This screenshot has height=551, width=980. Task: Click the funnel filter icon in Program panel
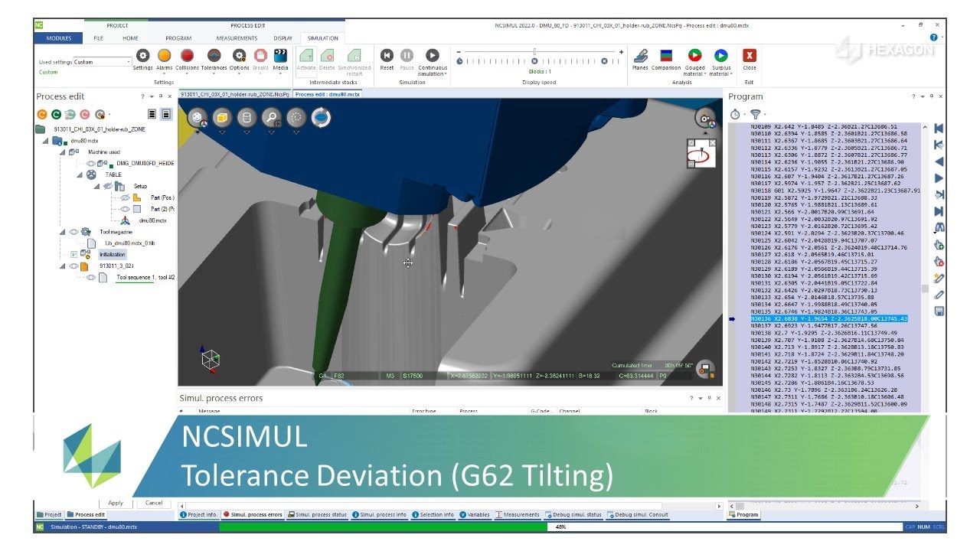756,114
